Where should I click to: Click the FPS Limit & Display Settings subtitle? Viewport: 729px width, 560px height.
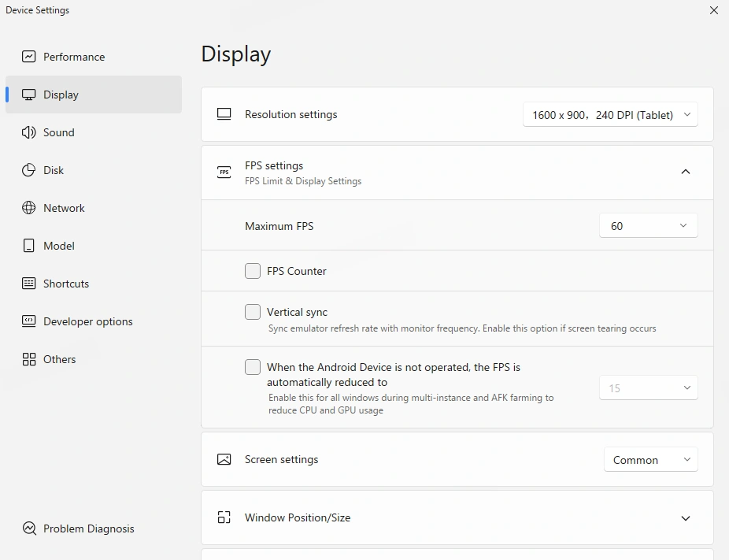[x=303, y=181]
